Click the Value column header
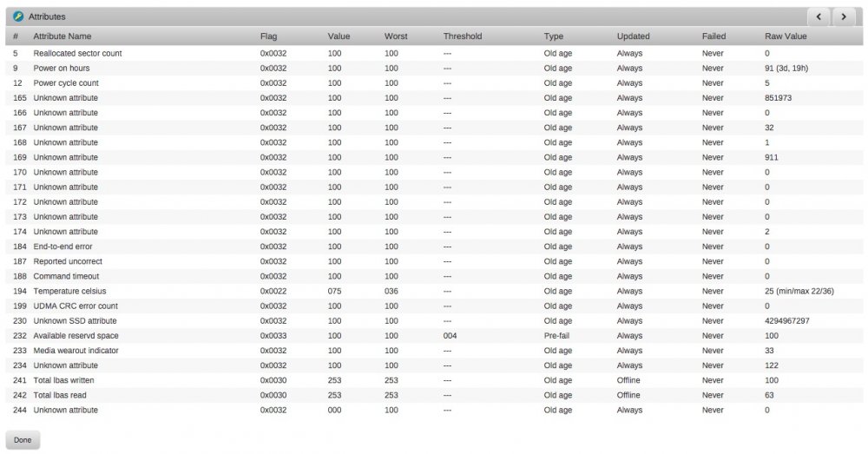Viewport: 868px width, 454px height. [x=339, y=36]
